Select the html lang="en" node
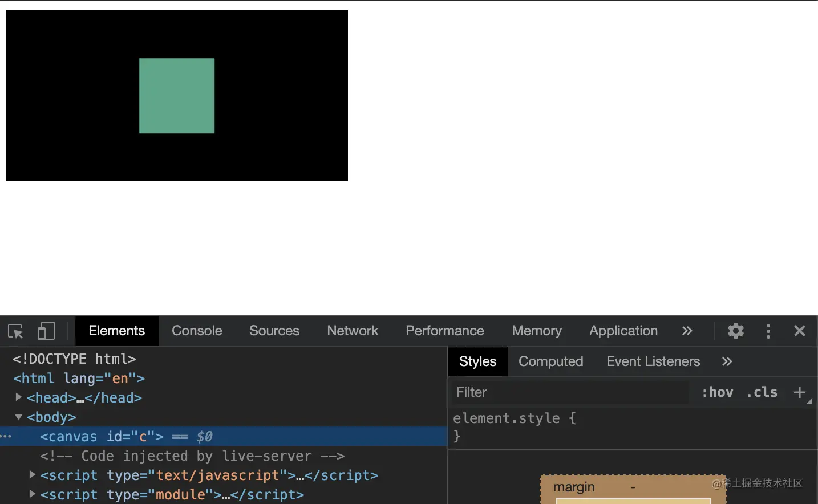The height and width of the screenshot is (504, 818). (x=79, y=379)
